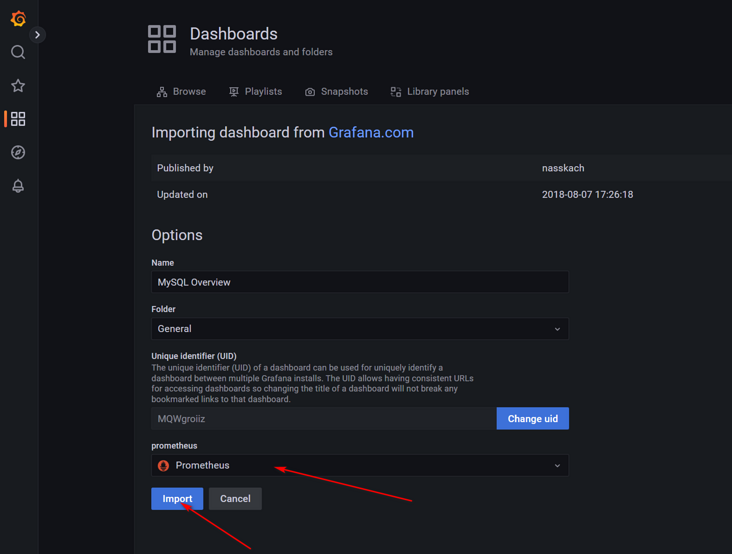The height and width of the screenshot is (554, 732).
Task: Click the Published by label
Action: click(x=185, y=168)
